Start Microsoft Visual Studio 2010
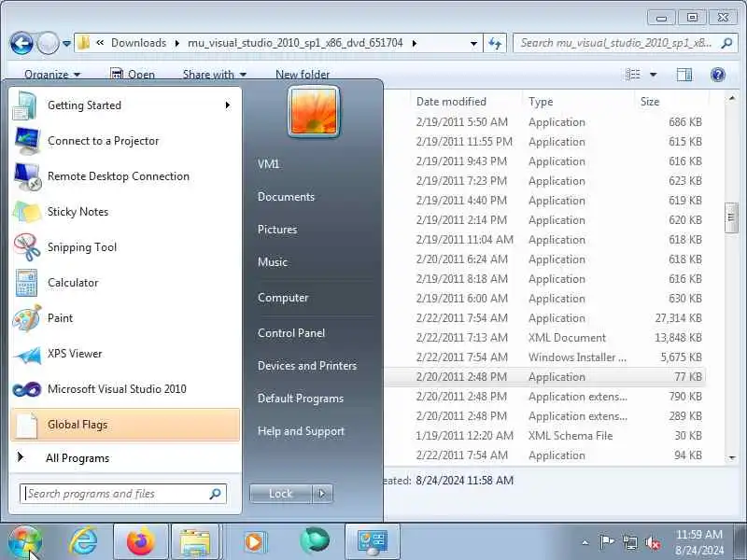This screenshot has height=560, width=747. pos(125,389)
